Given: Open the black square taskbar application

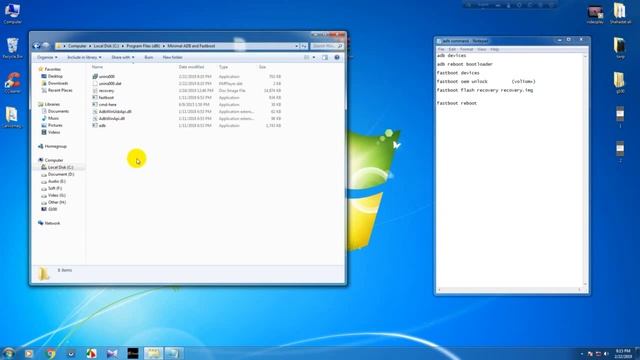Looking at the screenshot, I should click(x=133, y=353).
